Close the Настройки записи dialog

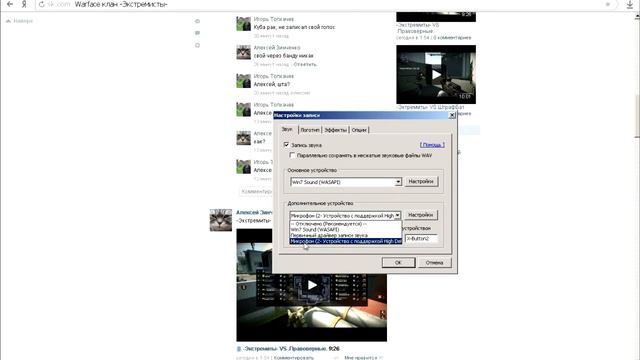[x=452, y=116]
